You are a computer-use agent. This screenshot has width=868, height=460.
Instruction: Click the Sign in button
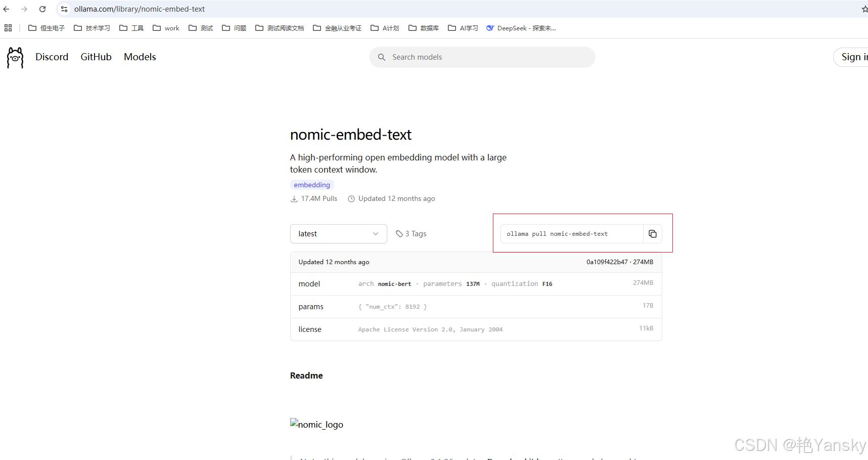(x=852, y=57)
